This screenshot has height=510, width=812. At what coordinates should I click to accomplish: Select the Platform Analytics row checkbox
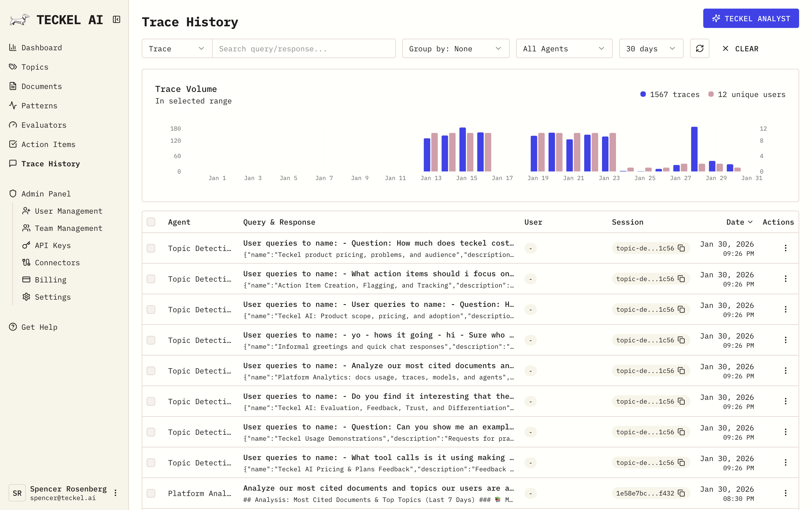[x=151, y=493]
